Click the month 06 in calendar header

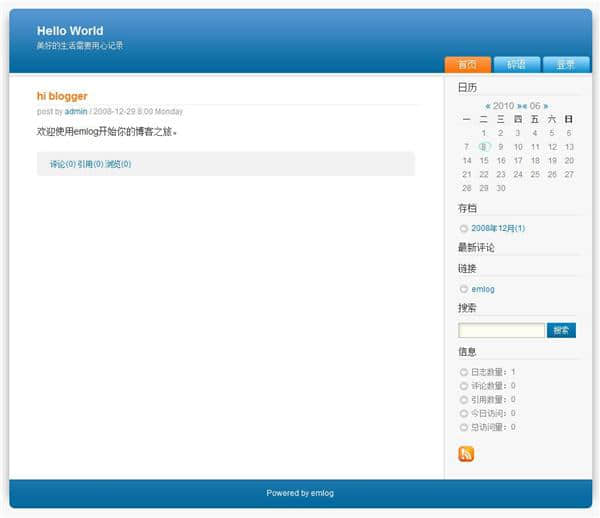click(535, 106)
